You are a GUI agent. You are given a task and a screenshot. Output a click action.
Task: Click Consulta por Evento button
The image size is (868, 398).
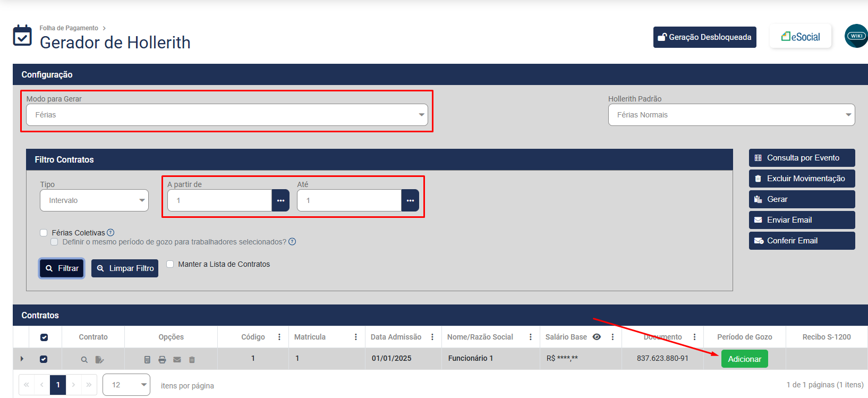tap(802, 158)
